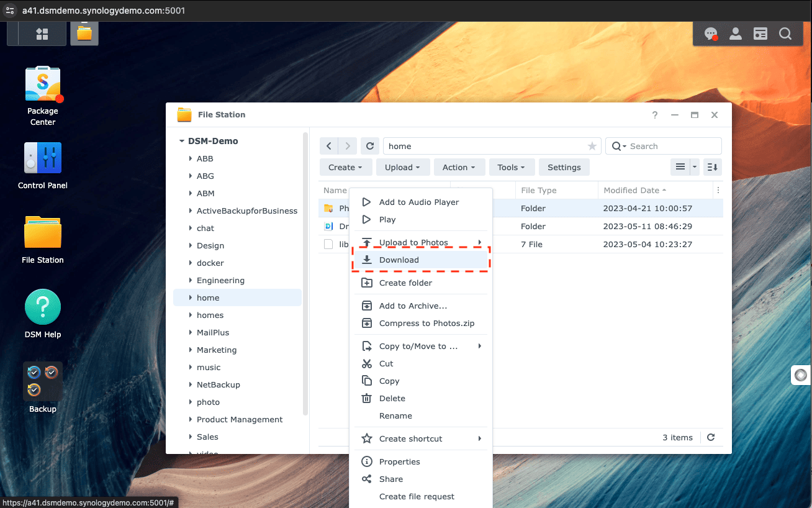Expand the Marketing folder arrow
The height and width of the screenshot is (508, 812).
coord(190,350)
